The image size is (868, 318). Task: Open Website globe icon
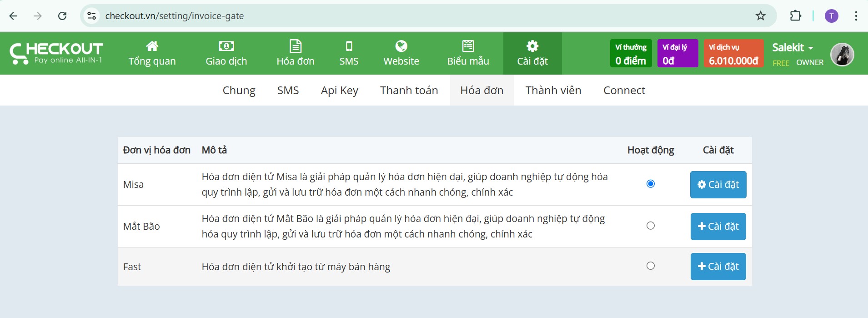pyautogui.click(x=401, y=46)
